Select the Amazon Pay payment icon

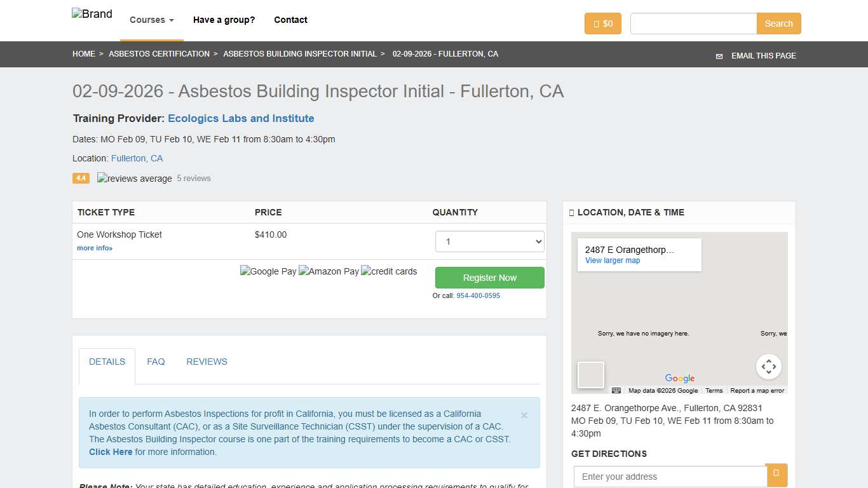(x=329, y=271)
